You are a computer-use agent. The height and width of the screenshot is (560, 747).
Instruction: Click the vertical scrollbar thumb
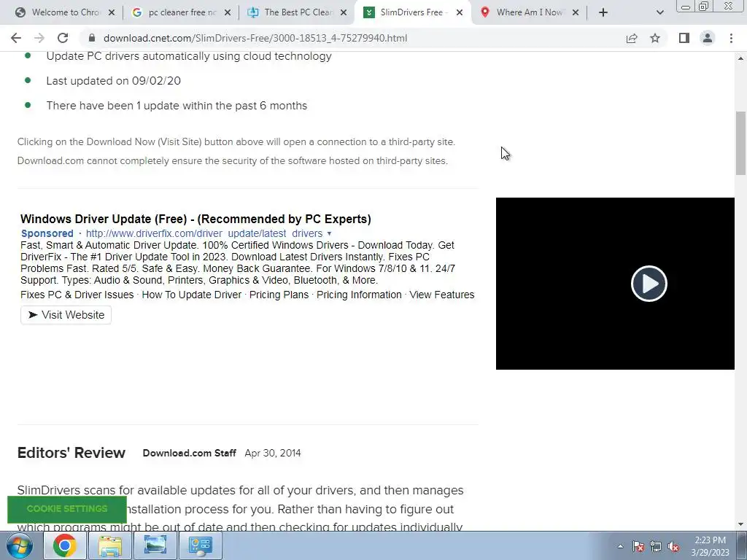click(740, 143)
